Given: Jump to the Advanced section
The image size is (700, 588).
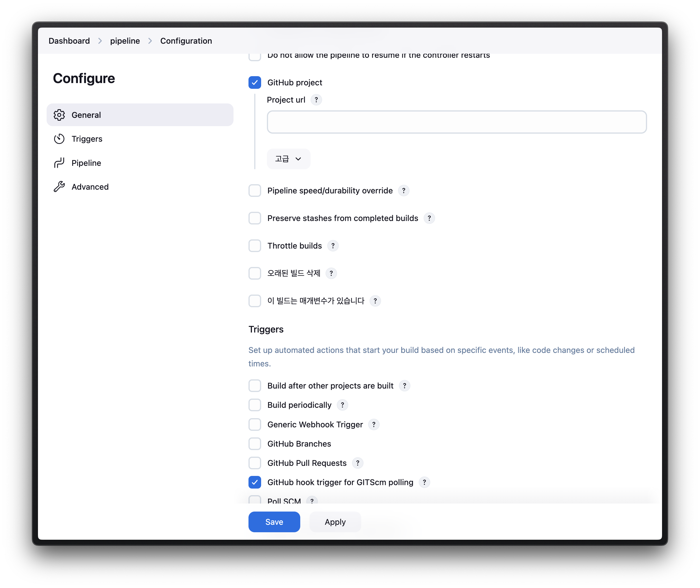Looking at the screenshot, I should pyautogui.click(x=140, y=187).
